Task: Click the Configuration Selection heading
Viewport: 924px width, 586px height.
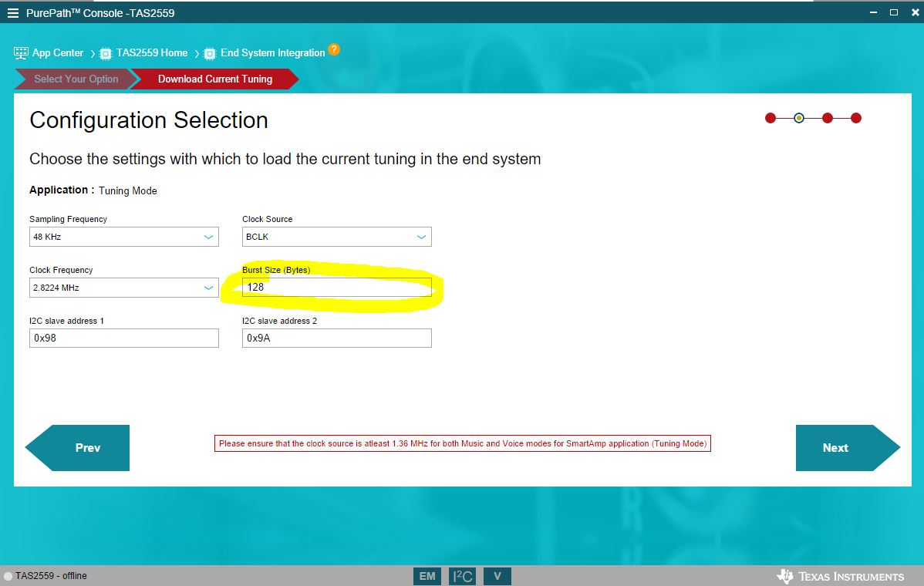Action: 149,120
